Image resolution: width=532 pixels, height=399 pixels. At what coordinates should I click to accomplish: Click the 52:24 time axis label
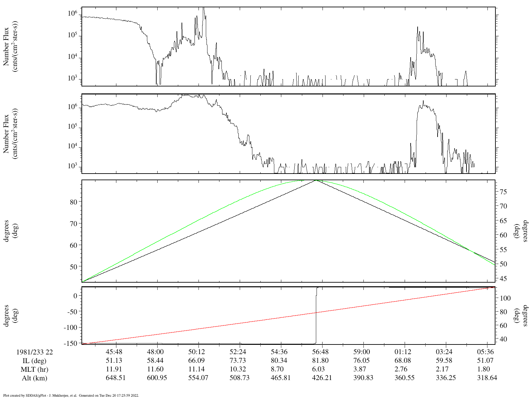pyautogui.click(x=238, y=352)
